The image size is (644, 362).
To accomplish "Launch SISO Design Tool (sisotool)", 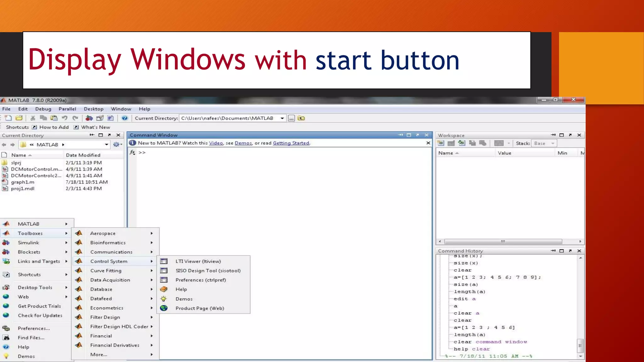I will click(x=203, y=271).
